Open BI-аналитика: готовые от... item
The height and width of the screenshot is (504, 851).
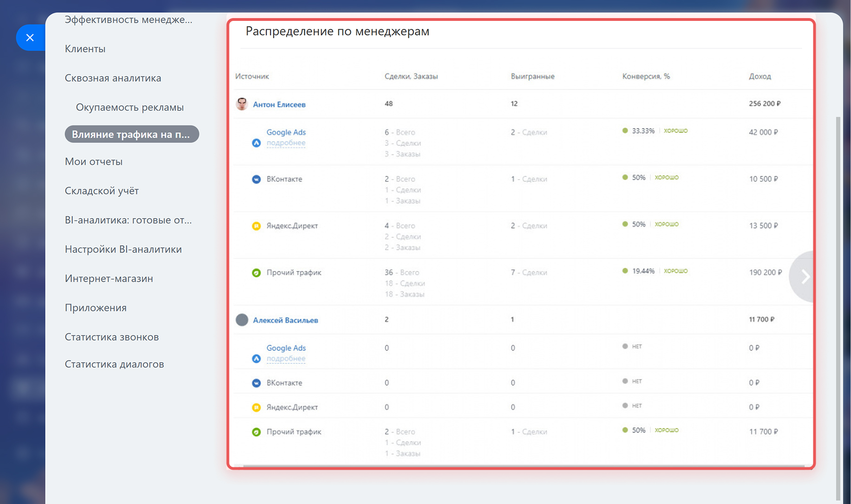click(x=128, y=220)
